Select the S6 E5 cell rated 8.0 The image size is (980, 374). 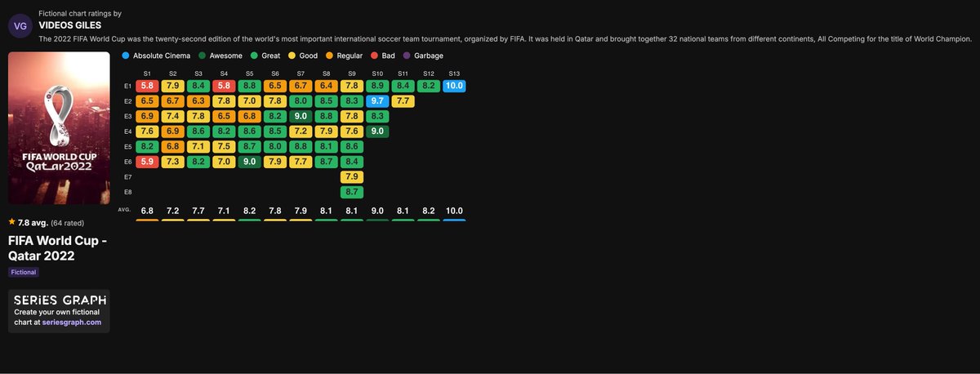[x=275, y=146]
